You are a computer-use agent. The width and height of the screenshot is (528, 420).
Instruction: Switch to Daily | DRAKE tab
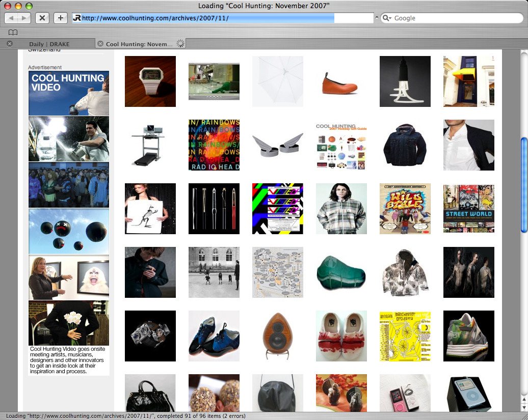(49, 44)
